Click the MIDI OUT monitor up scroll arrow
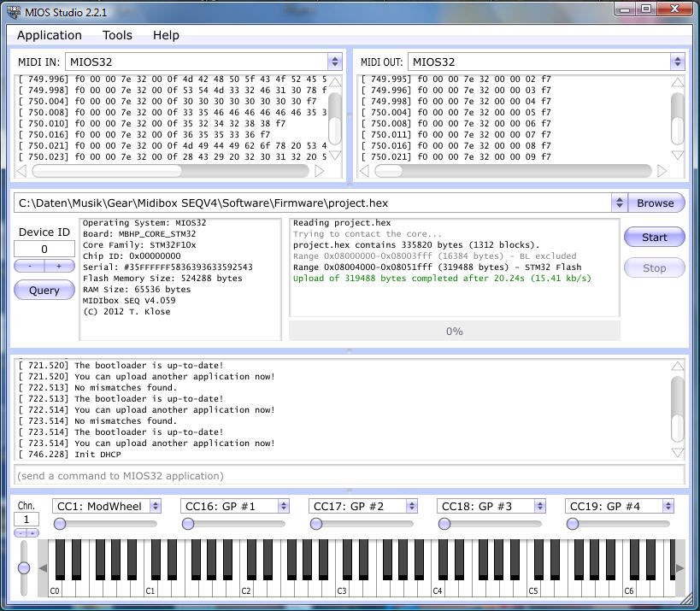 coord(677,82)
